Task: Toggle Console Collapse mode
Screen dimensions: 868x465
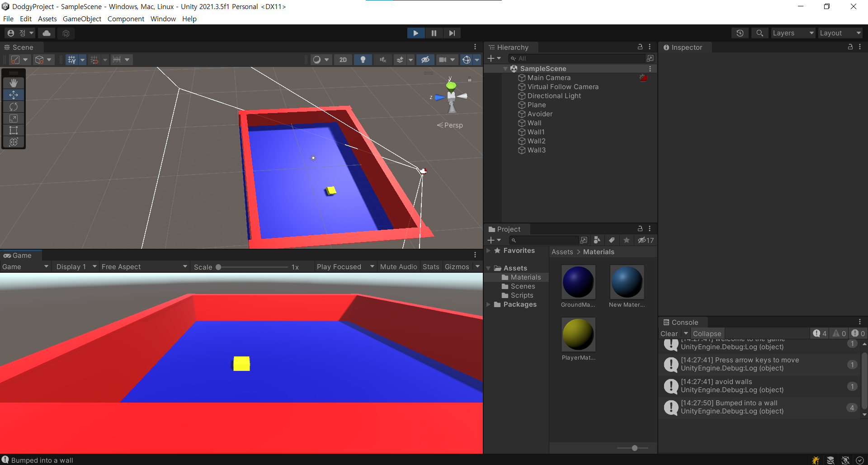Action: [707, 333]
